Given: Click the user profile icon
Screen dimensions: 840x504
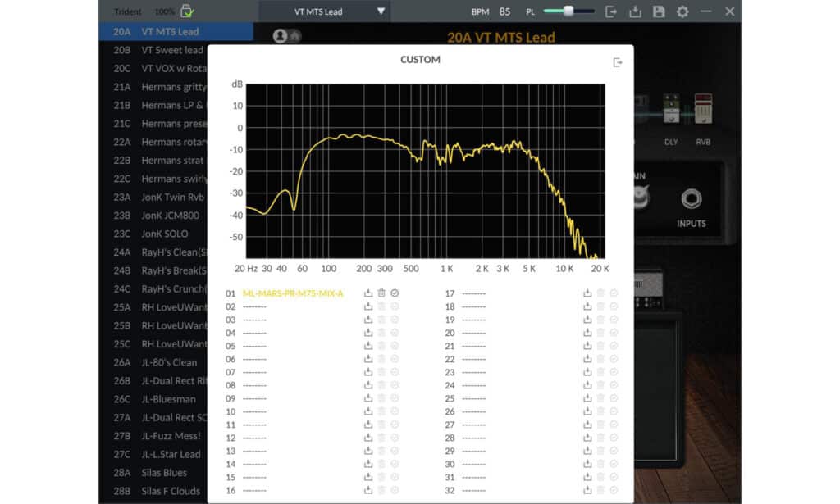Looking at the screenshot, I should coord(280,36).
